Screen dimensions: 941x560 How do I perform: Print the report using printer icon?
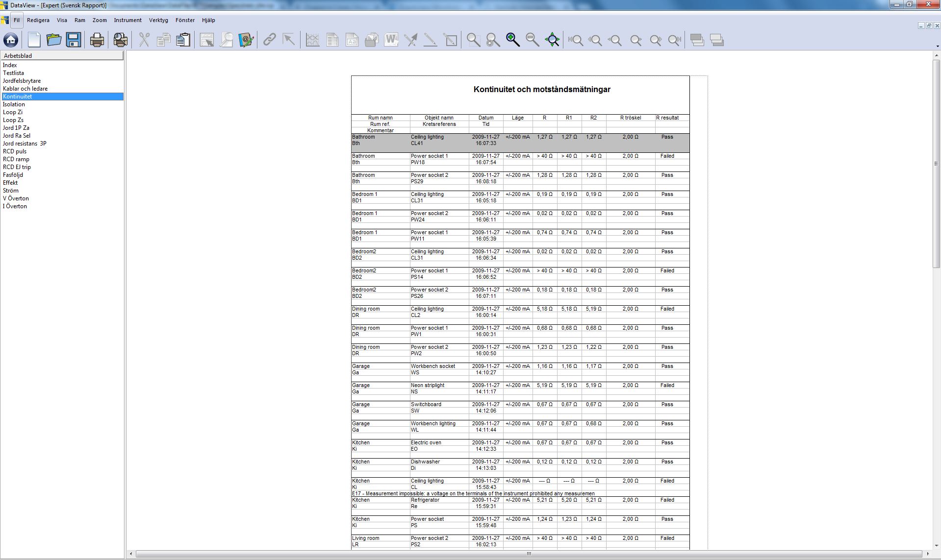point(97,40)
